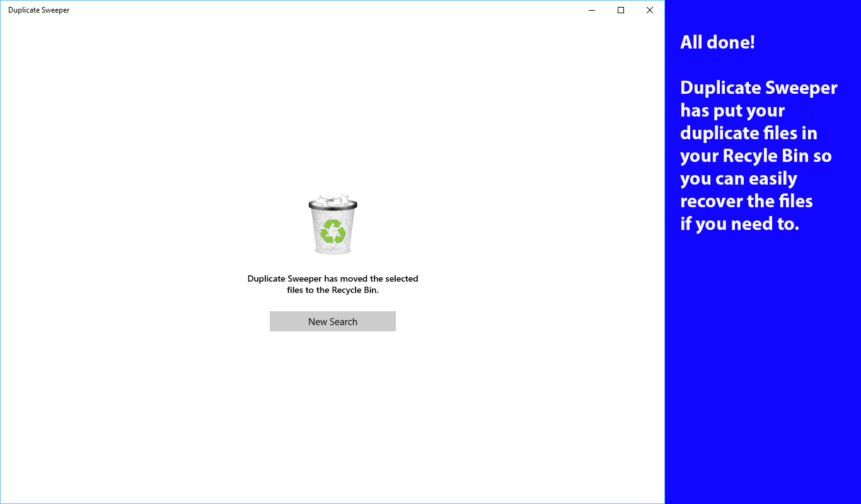The height and width of the screenshot is (504, 861).
Task: Click the 'All done!' heading
Action: [x=717, y=42]
